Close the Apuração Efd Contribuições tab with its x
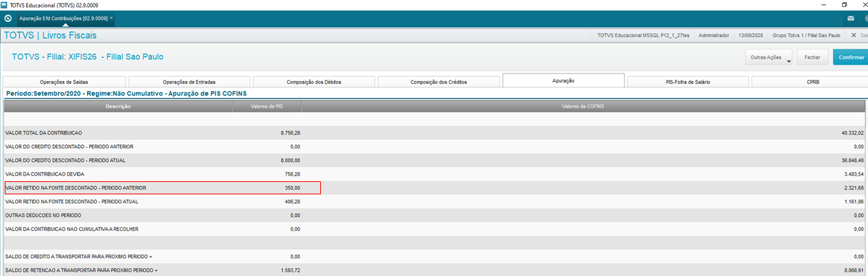The height and width of the screenshot is (276, 868). tap(111, 18)
